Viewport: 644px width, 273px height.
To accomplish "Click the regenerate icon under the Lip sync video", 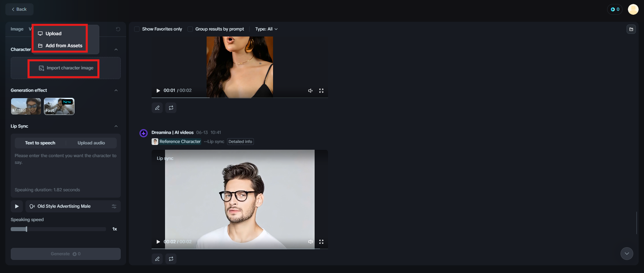I will click(x=171, y=259).
